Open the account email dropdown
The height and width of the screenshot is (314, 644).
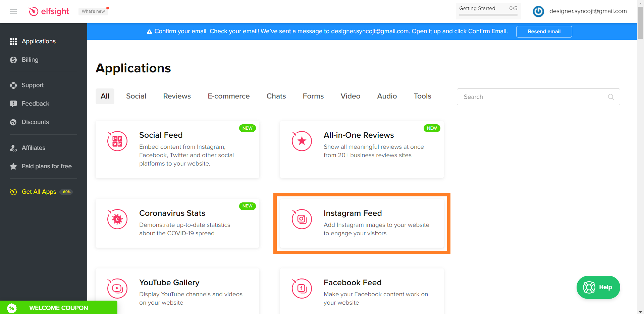[588, 11]
